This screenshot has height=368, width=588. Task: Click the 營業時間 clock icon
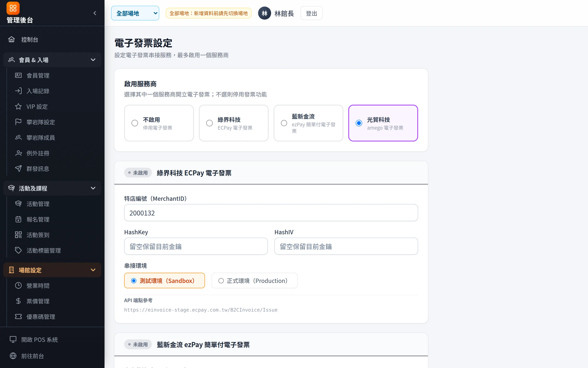[x=18, y=285]
